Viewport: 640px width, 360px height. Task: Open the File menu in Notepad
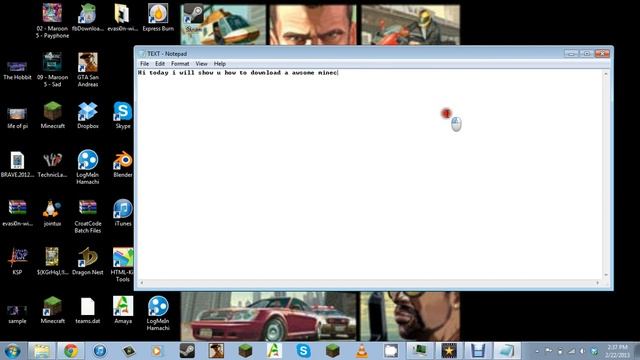coord(144,64)
